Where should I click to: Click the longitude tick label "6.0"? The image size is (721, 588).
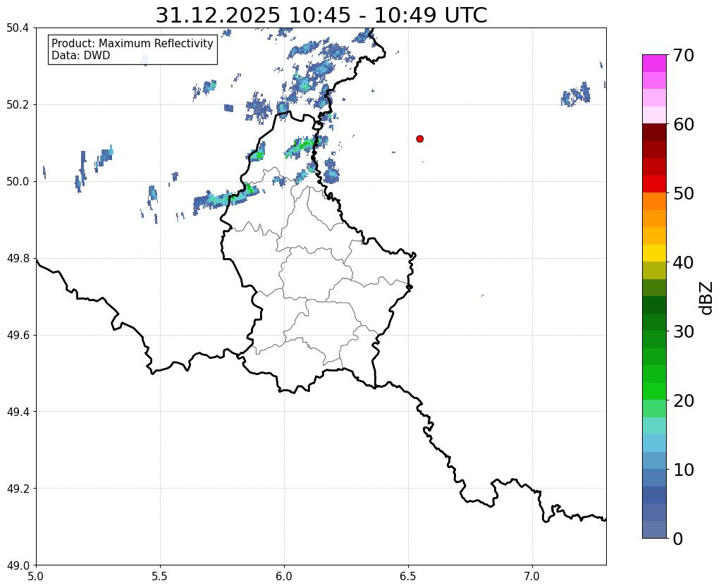click(284, 576)
